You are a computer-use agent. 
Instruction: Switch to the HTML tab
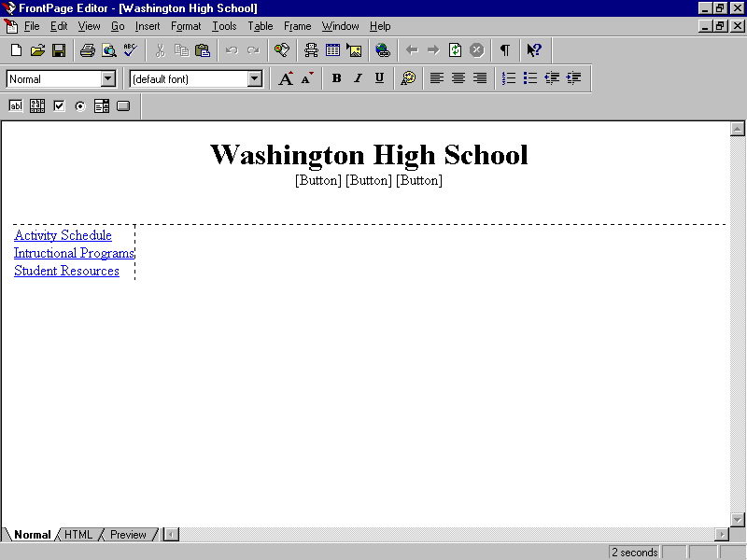click(x=78, y=534)
